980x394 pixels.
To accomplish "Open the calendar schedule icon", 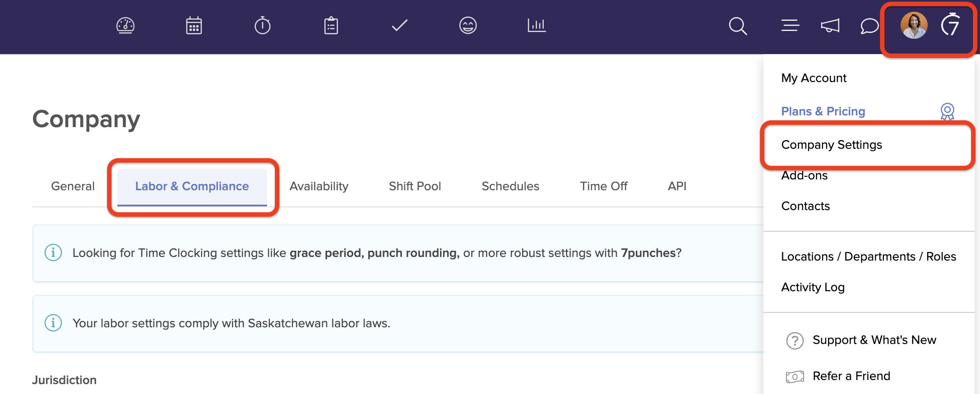I will (194, 26).
